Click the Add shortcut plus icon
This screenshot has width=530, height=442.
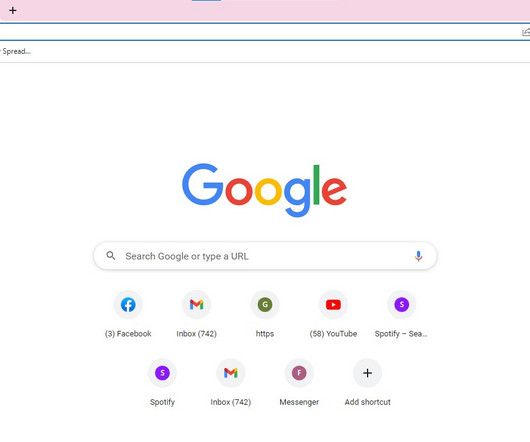367,373
